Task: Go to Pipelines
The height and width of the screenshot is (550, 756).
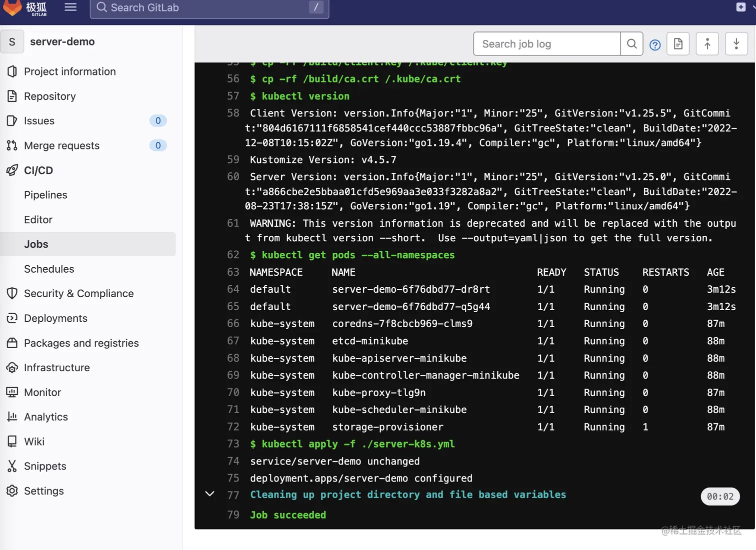Action: point(45,195)
